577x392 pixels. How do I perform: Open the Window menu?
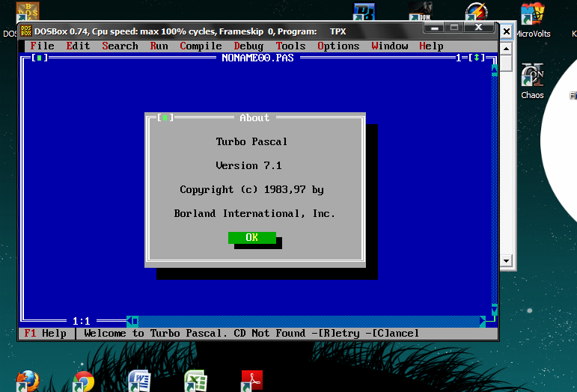[390, 46]
